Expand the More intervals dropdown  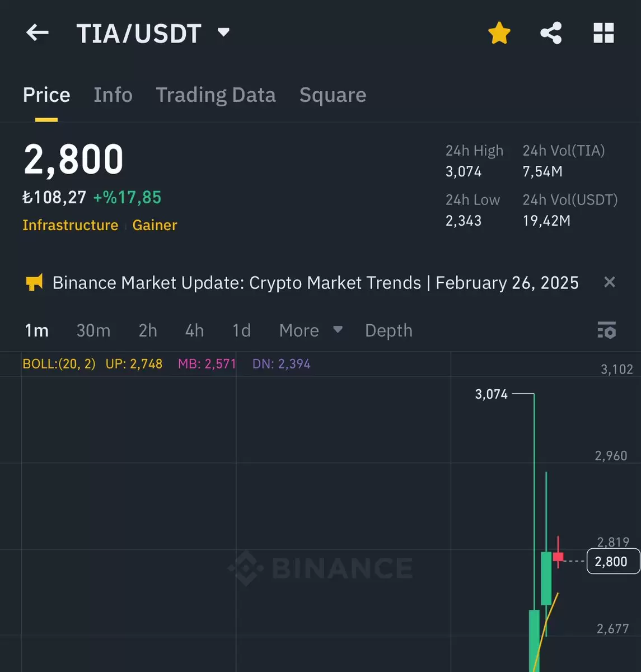click(x=311, y=330)
